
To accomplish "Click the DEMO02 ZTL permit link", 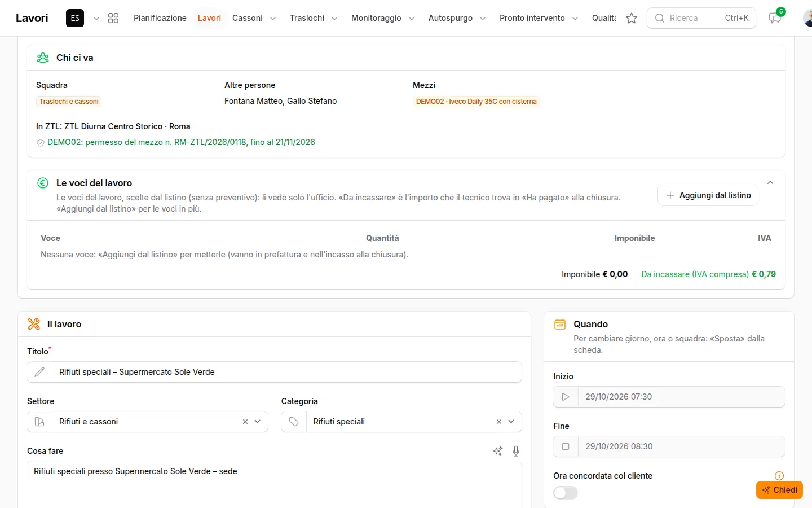I will pyautogui.click(x=181, y=142).
